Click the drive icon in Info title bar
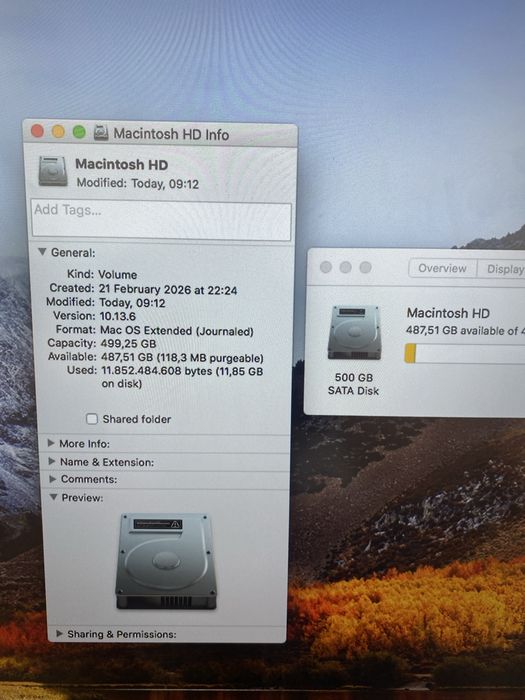Viewport: 525px width, 700px height. (x=101, y=133)
